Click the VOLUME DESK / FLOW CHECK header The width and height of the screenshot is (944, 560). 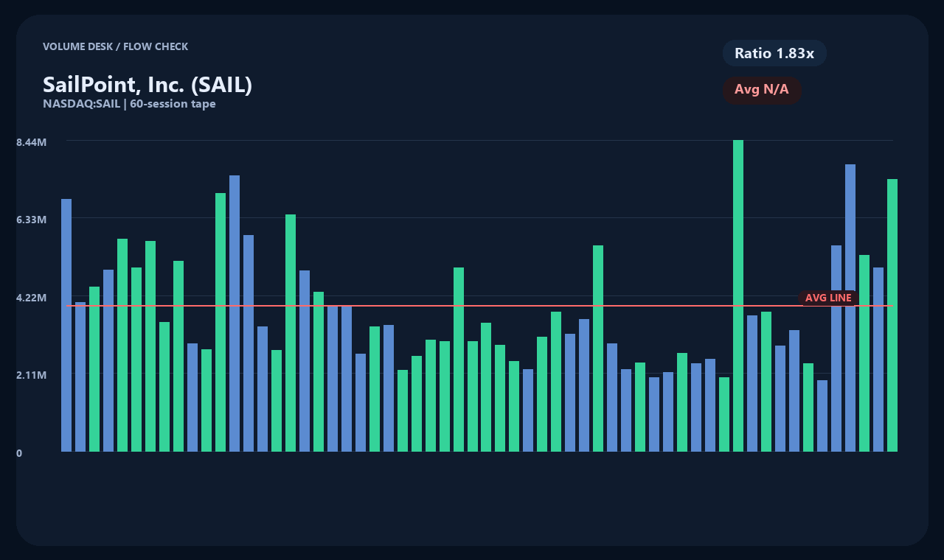[115, 46]
